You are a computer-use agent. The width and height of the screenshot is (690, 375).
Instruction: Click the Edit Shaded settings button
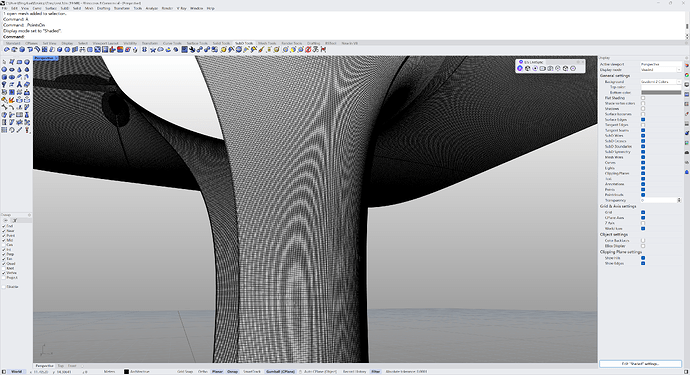point(640,364)
